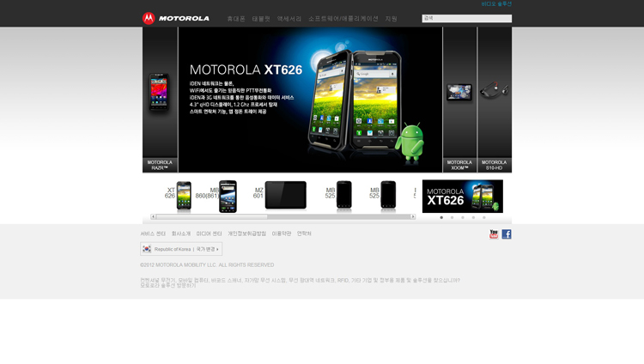Open the 태블릿 menu
The height and width of the screenshot is (364, 644).
tap(261, 19)
